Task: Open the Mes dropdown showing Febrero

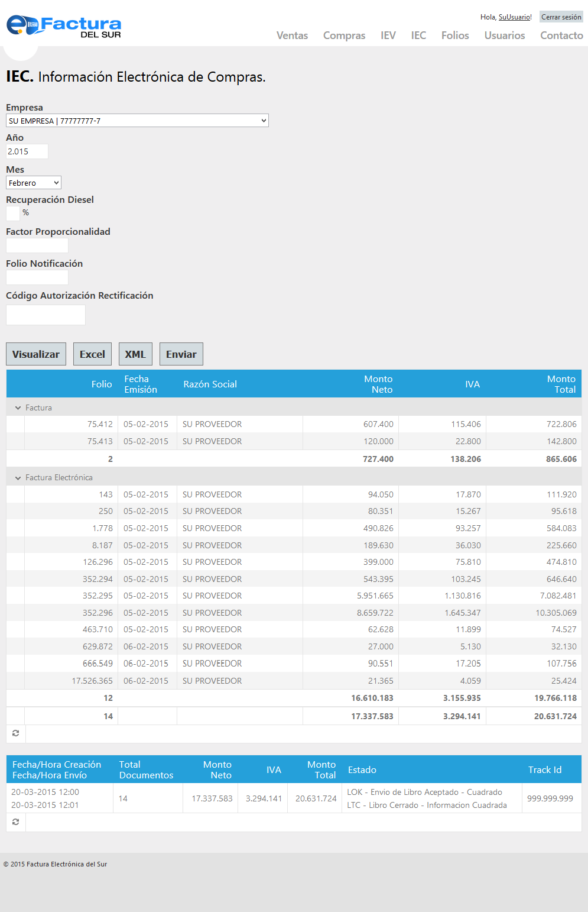Action: tap(34, 183)
